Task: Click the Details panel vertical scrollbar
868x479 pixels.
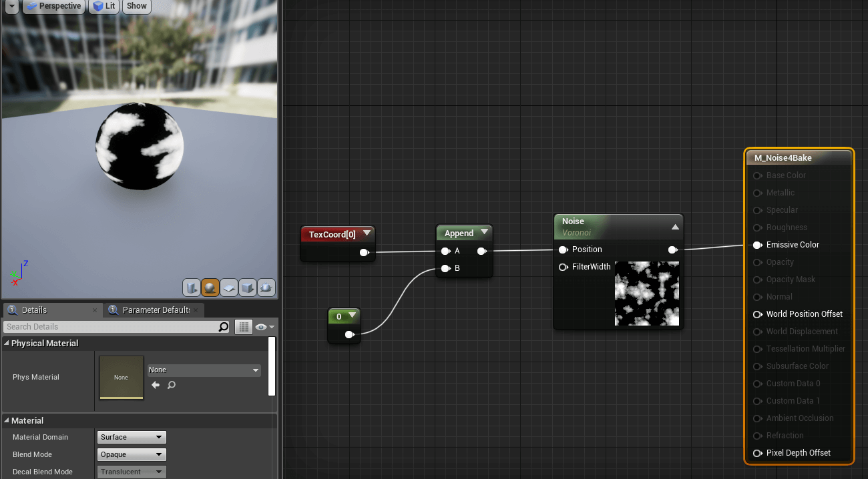Action: pyautogui.click(x=272, y=366)
